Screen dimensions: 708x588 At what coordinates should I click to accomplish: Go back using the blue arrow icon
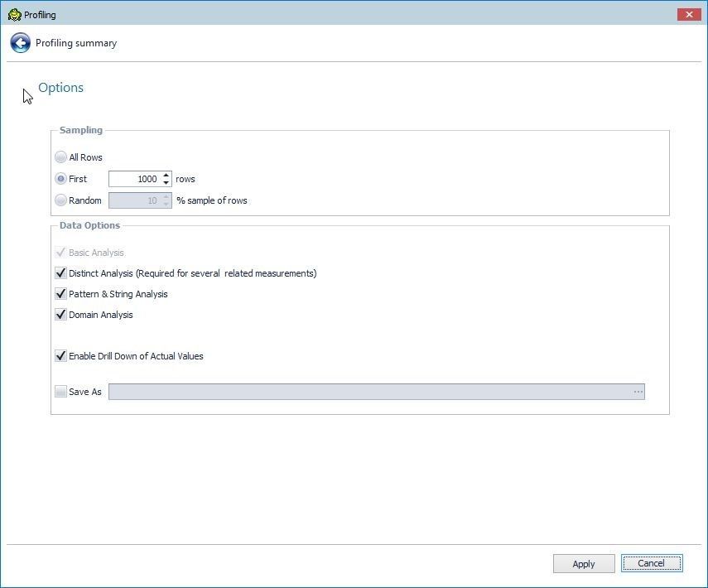21,43
